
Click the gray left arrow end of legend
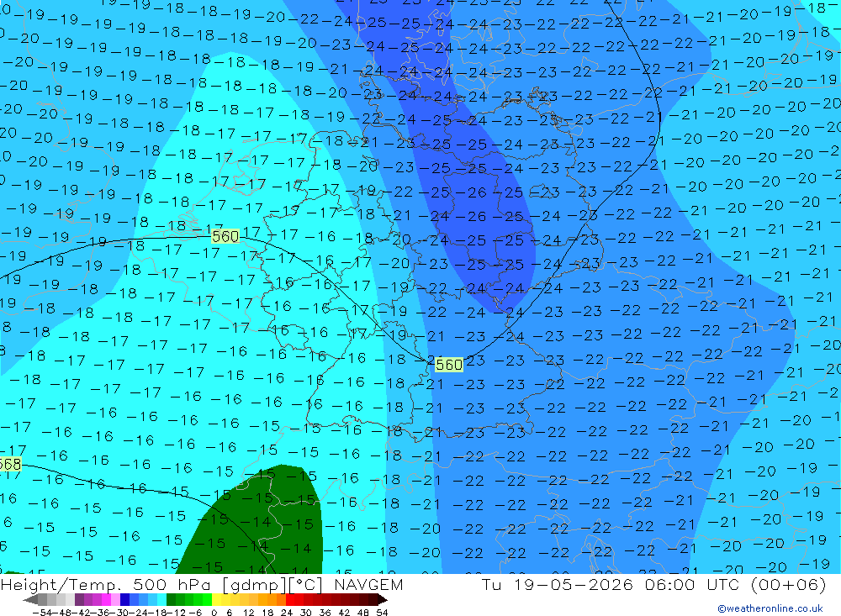30,600
